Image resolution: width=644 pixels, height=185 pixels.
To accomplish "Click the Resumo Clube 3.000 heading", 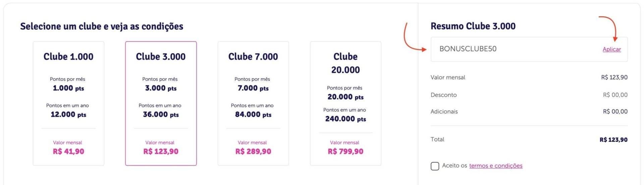I will (x=473, y=26).
